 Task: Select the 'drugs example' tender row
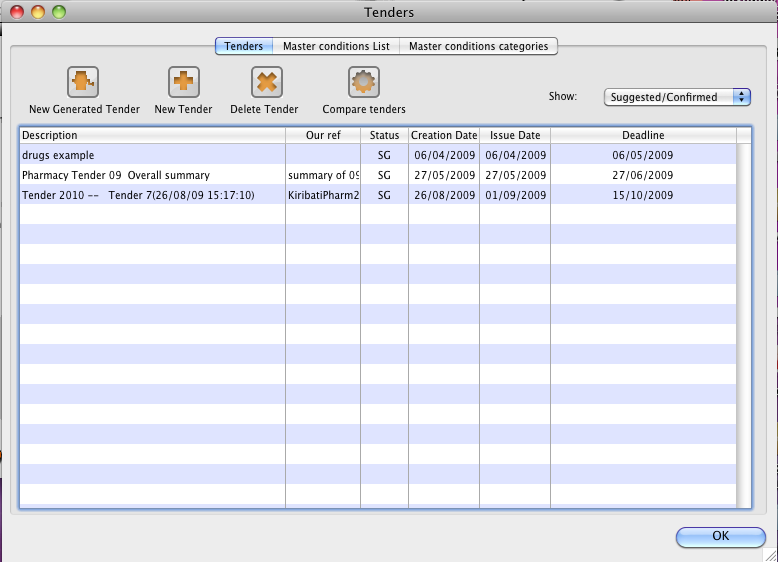coord(378,155)
